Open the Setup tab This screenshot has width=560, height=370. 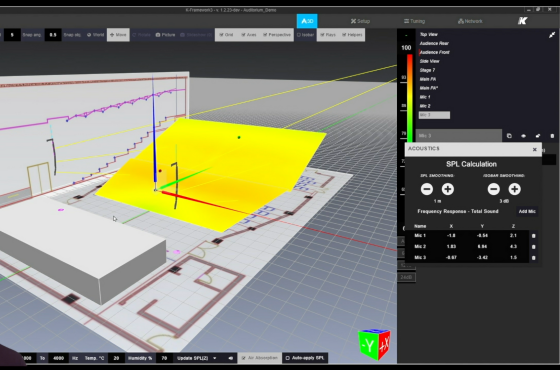point(360,21)
